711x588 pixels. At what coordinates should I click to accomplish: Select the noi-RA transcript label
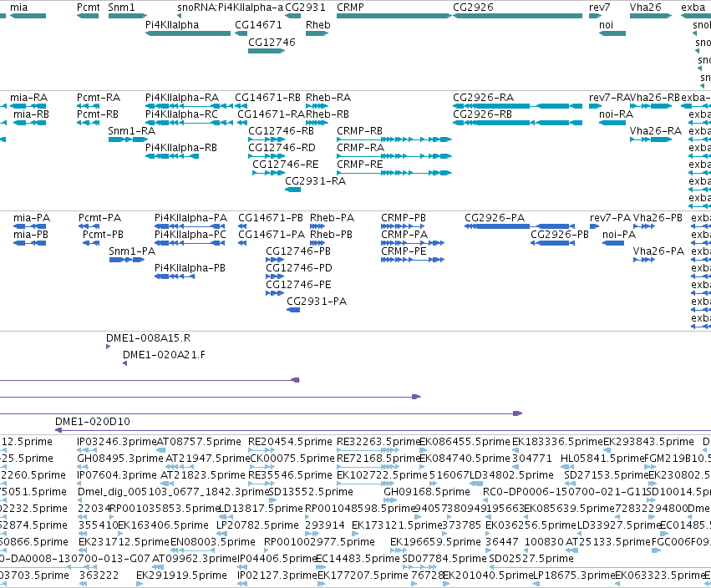616,114
